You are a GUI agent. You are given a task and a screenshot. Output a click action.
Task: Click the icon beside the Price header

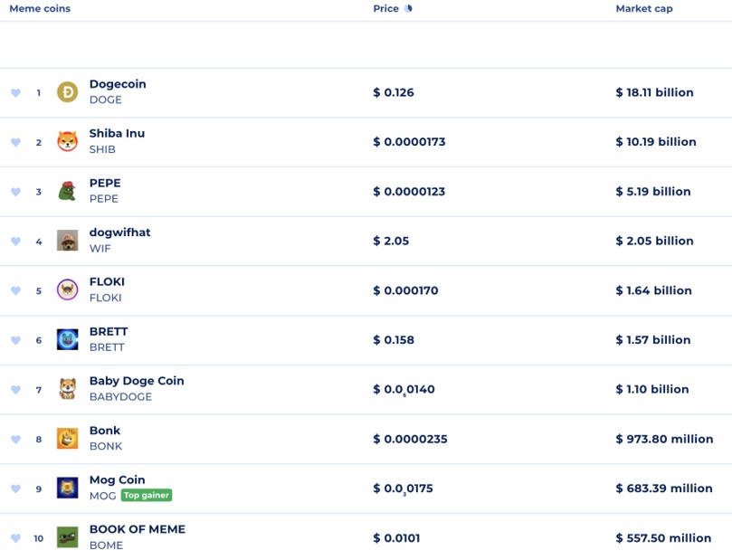tap(408, 9)
